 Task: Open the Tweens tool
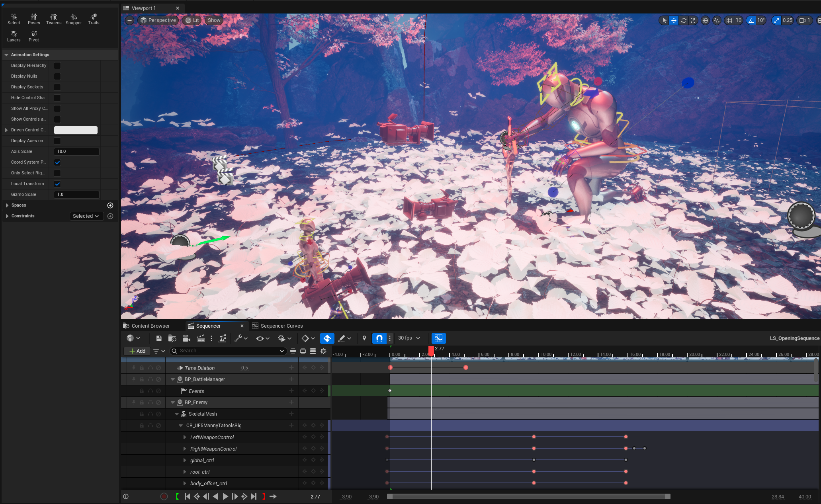54,19
